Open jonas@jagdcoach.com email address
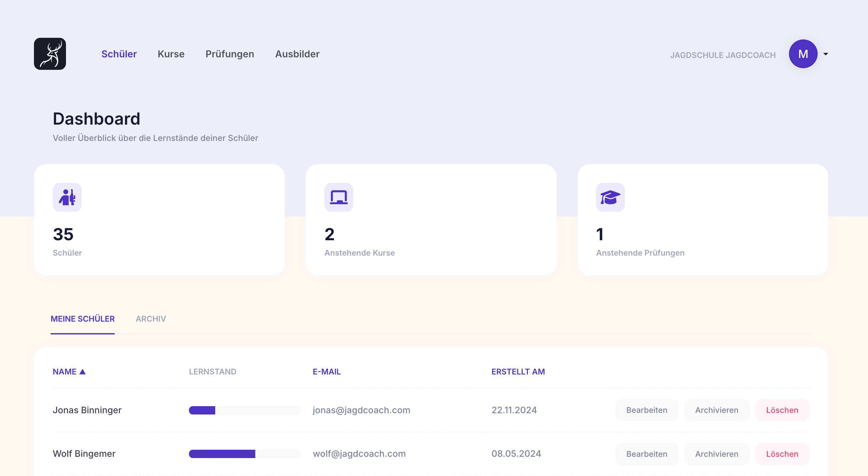Viewport: 868px width, 476px height. click(x=361, y=410)
